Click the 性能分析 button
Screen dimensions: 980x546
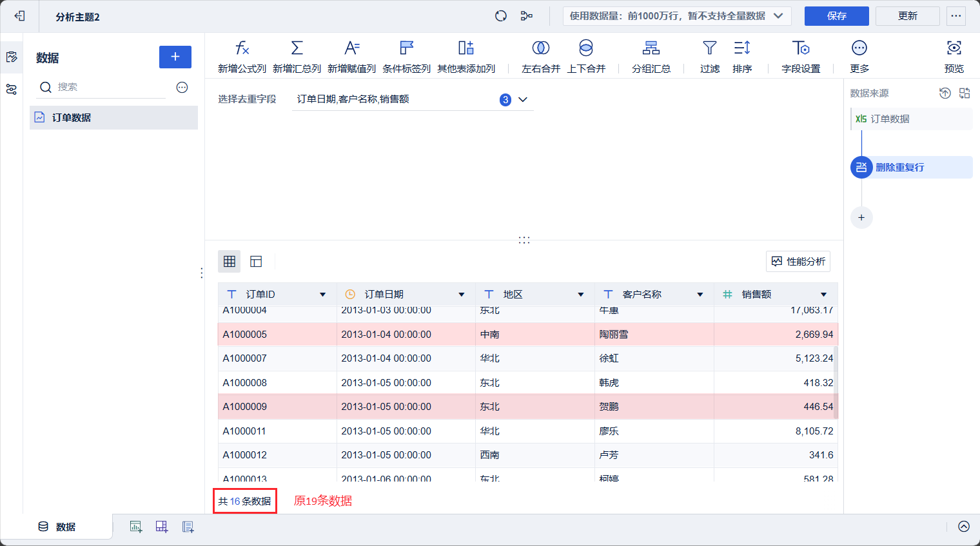798,261
